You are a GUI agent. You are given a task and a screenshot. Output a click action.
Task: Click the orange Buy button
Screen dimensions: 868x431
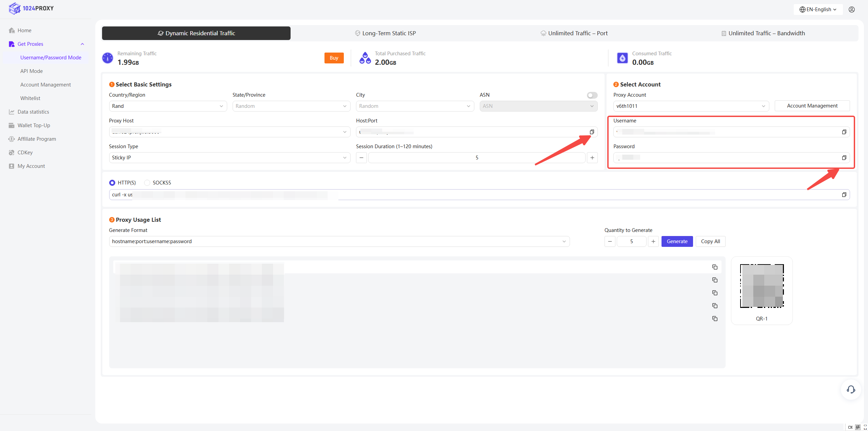(334, 58)
